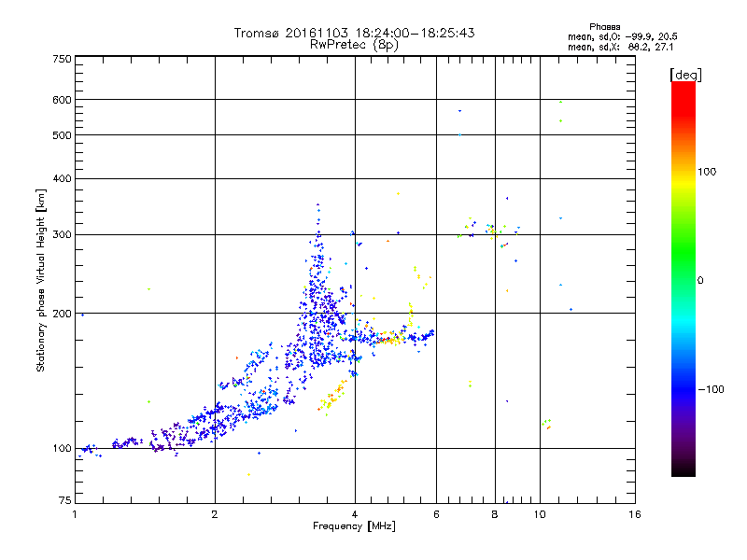The image size is (747, 560).
Task: Click the black bottom of the phase colorbar
Action: tap(684, 470)
